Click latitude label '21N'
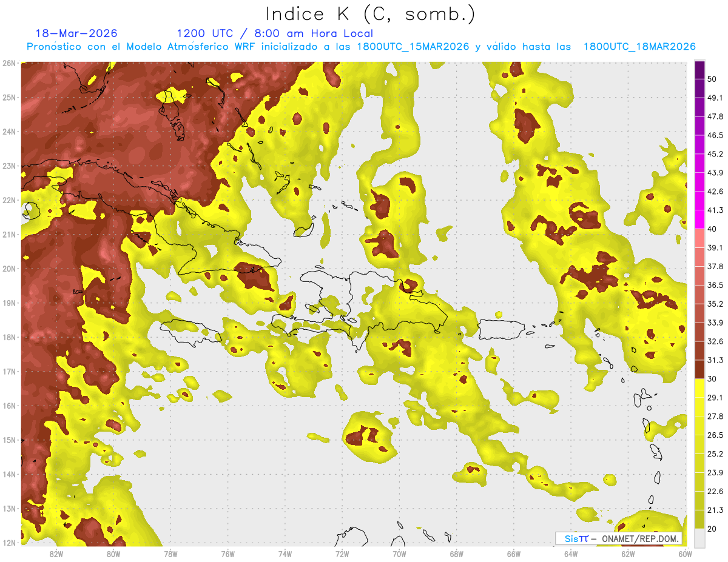The width and height of the screenshot is (728, 562). pyautogui.click(x=9, y=234)
